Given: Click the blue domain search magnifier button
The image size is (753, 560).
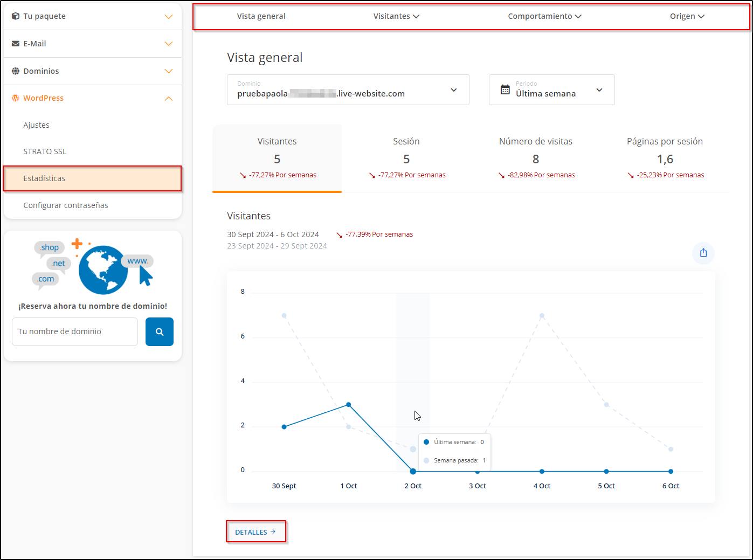Looking at the screenshot, I should pyautogui.click(x=160, y=331).
